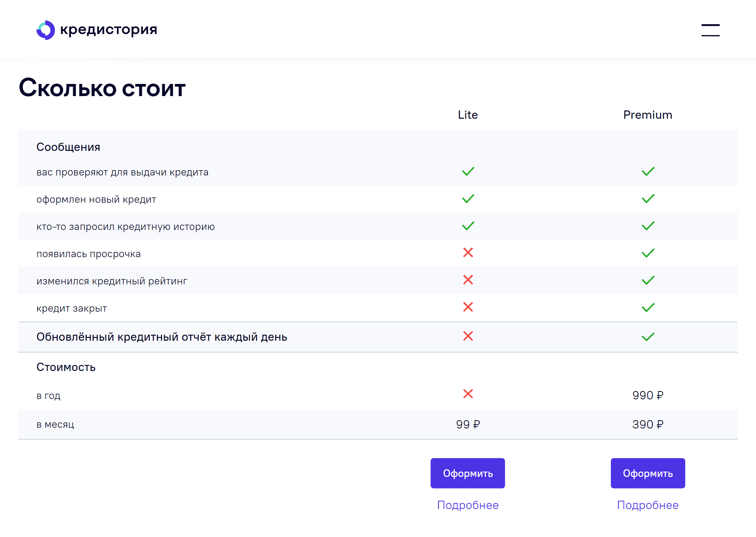Image resolution: width=756 pixels, height=537 pixels.
Task: Select the 390 ₽ monthly Premium price
Action: 648,424
